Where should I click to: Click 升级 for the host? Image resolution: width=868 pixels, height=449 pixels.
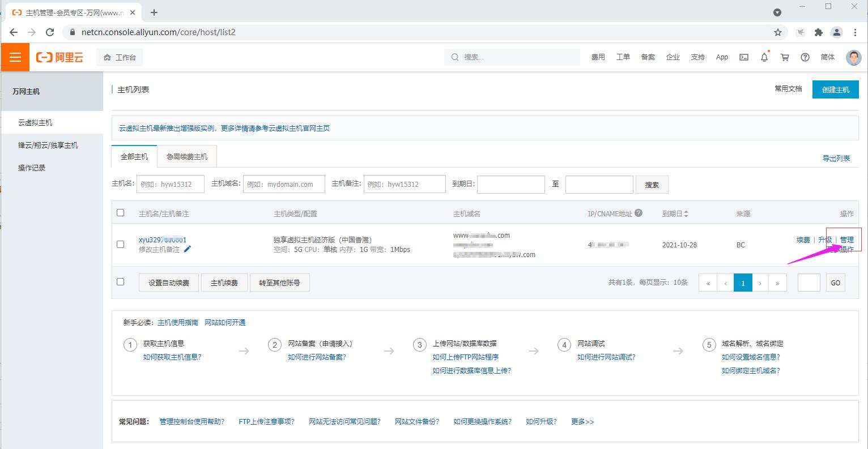point(826,240)
